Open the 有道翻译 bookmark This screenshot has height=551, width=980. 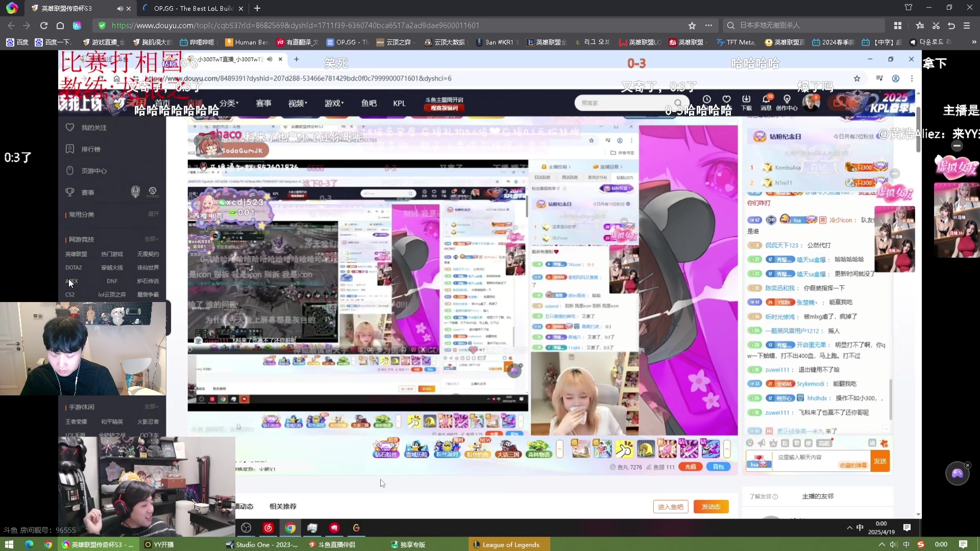click(298, 42)
